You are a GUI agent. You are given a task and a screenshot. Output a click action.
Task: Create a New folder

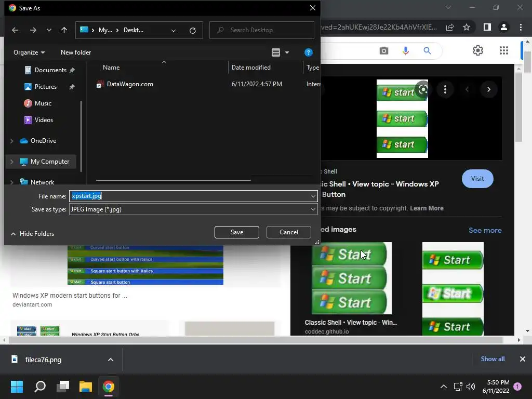tap(76, 52)
